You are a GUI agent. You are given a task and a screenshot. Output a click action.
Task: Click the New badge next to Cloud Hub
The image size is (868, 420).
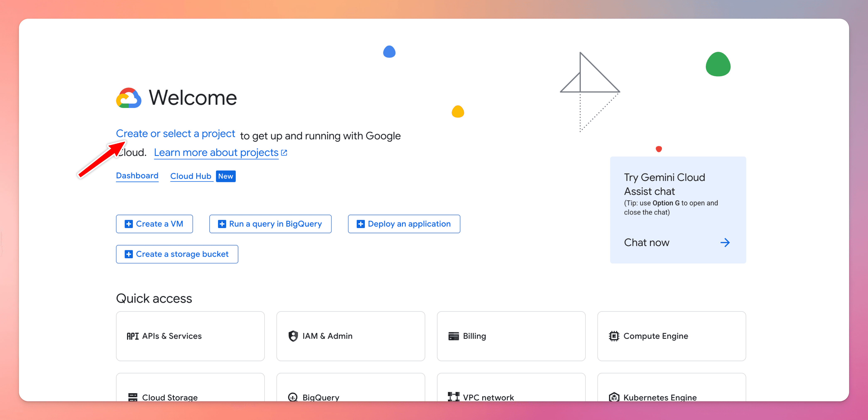[x=226, y=176]
